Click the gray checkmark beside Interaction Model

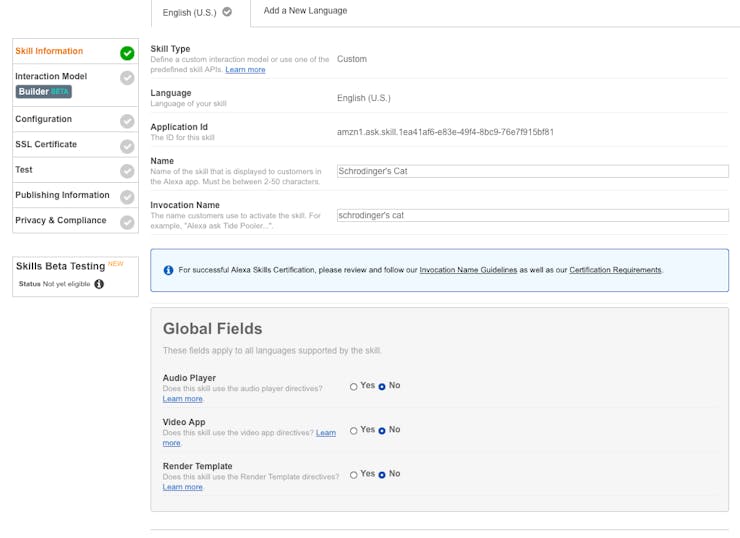point(127,78)
